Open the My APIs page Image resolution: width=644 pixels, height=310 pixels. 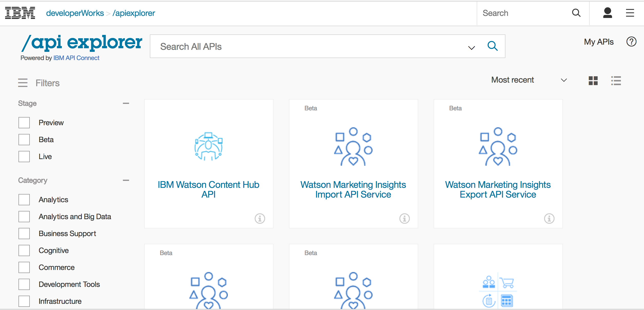click(x=599, y=42)
